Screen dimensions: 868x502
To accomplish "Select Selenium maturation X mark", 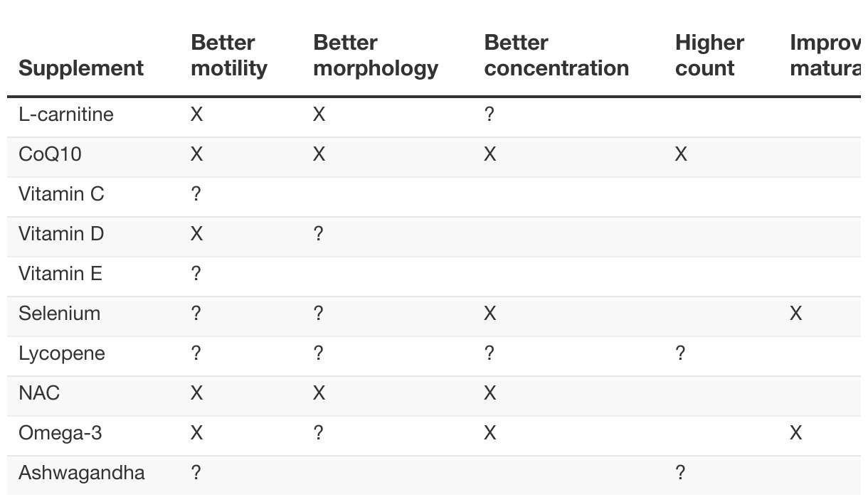I will point(795,314).
